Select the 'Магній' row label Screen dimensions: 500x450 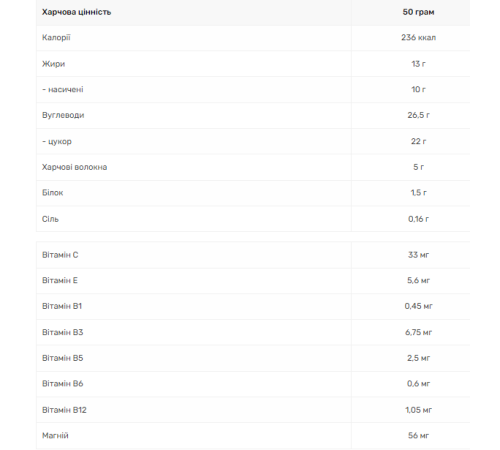pos(55,436)
